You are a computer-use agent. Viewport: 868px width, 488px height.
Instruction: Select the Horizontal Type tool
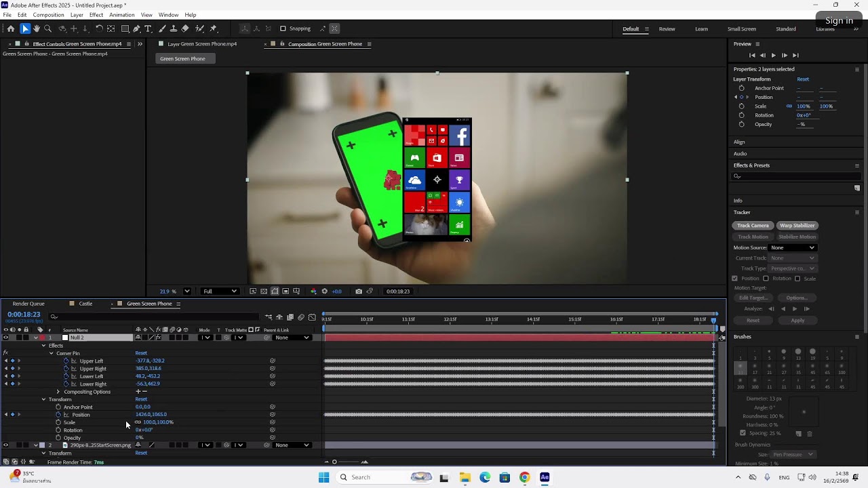click(149, 28)
